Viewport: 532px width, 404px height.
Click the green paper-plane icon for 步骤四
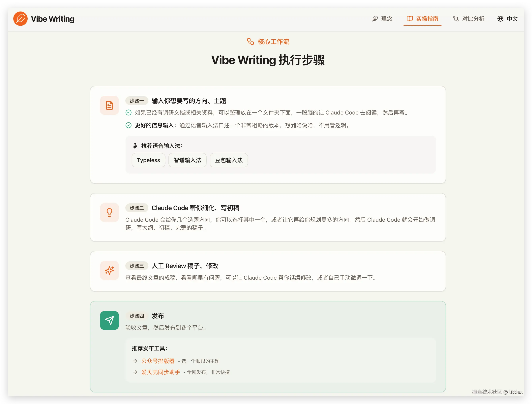click(x=109, y=320)
